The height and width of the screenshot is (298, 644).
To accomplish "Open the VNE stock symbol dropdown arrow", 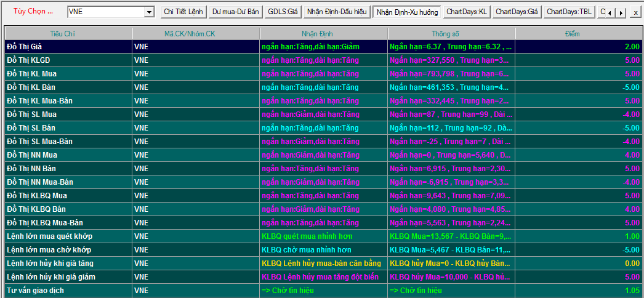I will [148, 12].
